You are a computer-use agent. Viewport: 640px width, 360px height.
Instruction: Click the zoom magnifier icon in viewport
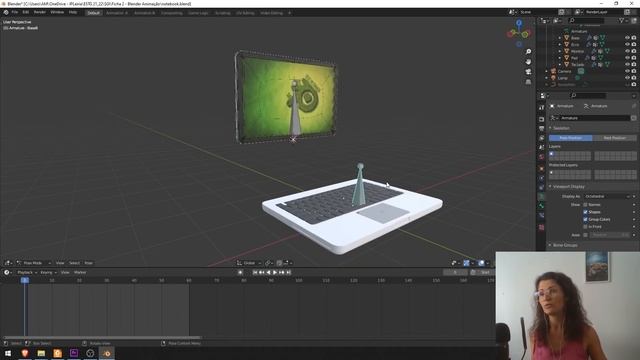(528, 51)
